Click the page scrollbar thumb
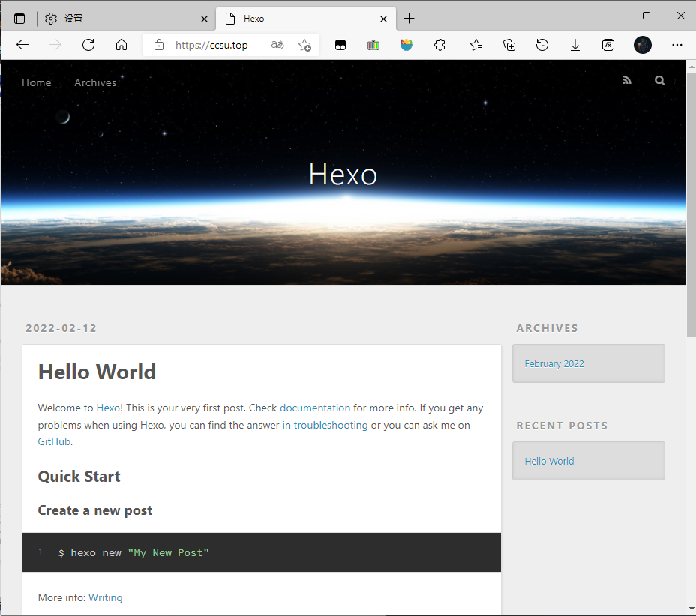This screenshot has width=696, height=616. click(x=691, y=205)
